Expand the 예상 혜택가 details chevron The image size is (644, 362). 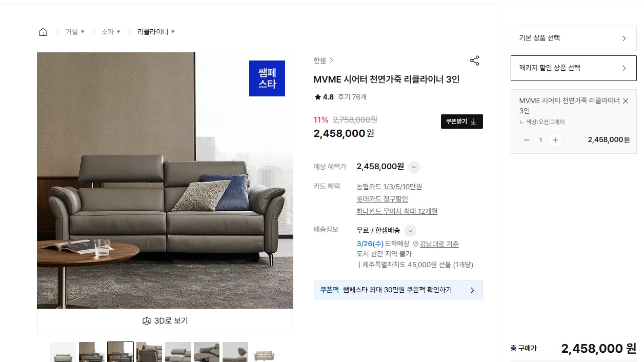tap(414, 167)
